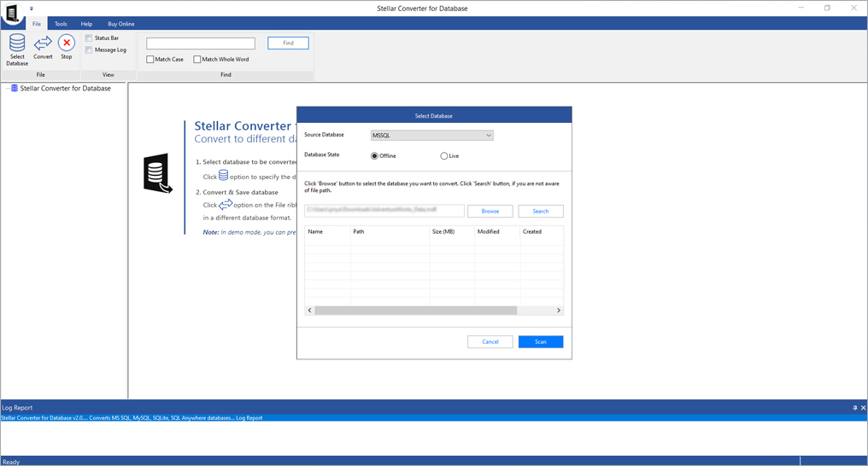Click the Find text input field
This screenshot has width=868, height=466.
[x=201, y=44]
